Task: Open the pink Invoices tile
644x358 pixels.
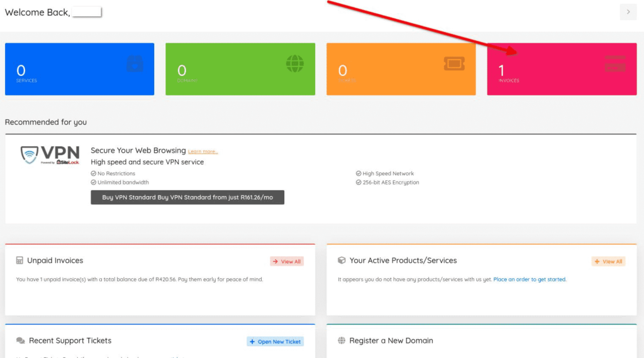Action: pyautogui.click(x=562, y=69)
